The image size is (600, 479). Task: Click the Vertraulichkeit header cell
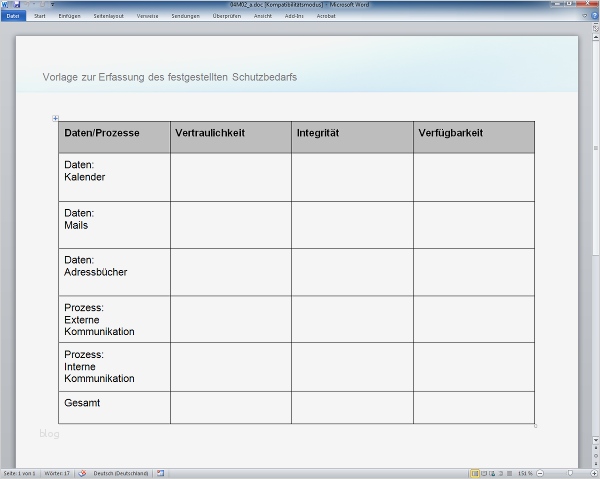pos(231,137)
